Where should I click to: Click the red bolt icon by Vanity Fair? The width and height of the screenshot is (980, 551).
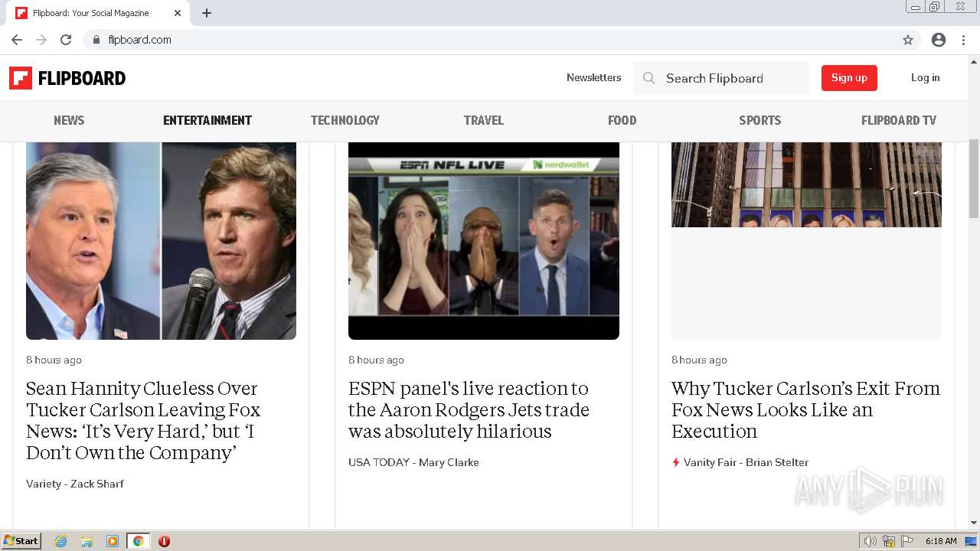tap(675, 462)
